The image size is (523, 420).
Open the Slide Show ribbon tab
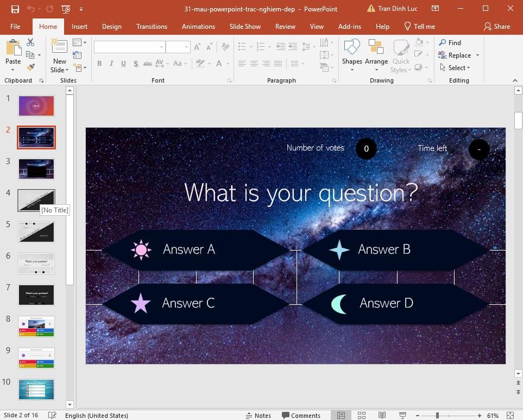click(245, 26)
